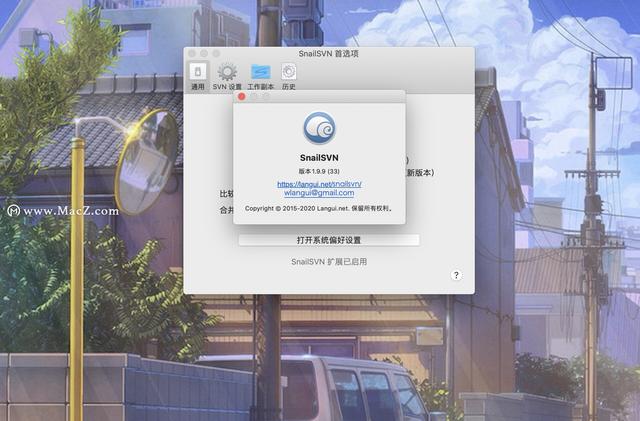Image resolution: width=640 pixels, height=421 pixels.
Task: Click the SnailSVN 扩展已启用 status text
Action: tap(329, 262)
